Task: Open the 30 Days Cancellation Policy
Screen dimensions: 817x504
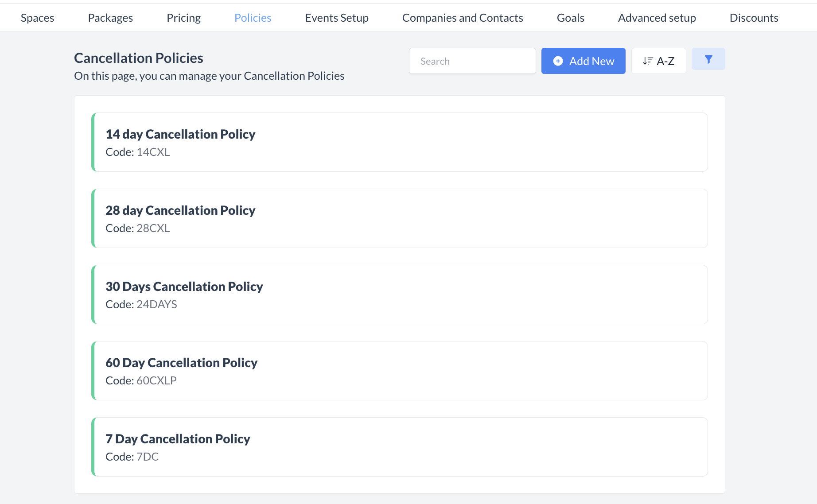Action: click(x=399, y=295)
